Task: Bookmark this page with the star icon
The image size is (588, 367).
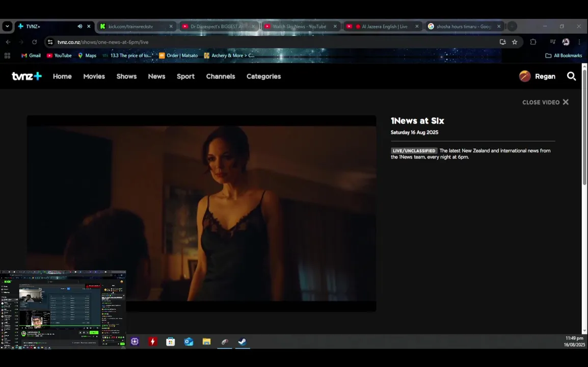Action: click(x=515, y=42)
